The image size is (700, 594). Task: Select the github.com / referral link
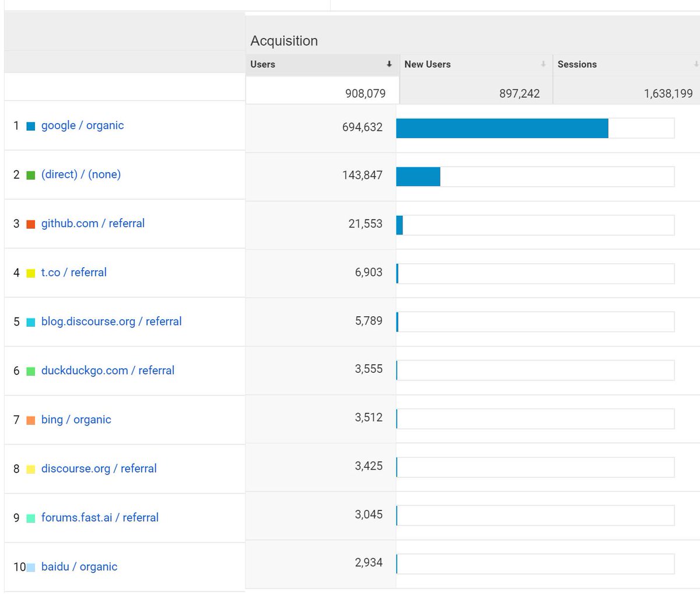click(93, 223)
